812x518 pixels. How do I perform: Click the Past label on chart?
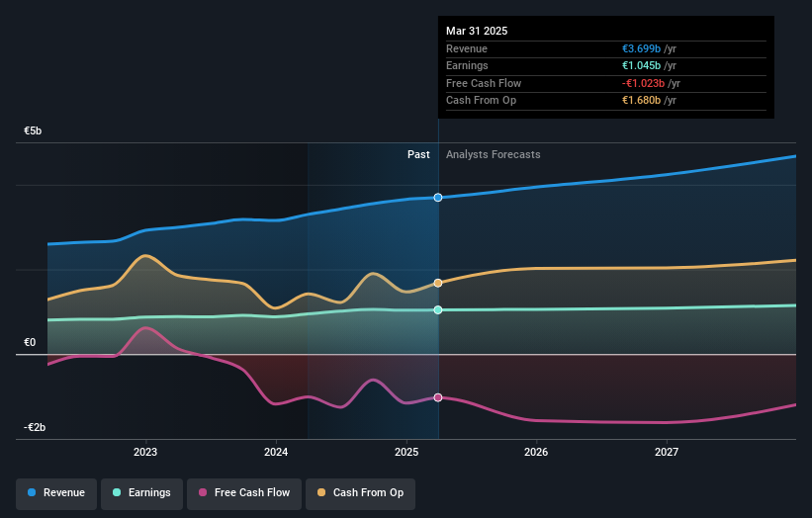(x=418, y=155)
